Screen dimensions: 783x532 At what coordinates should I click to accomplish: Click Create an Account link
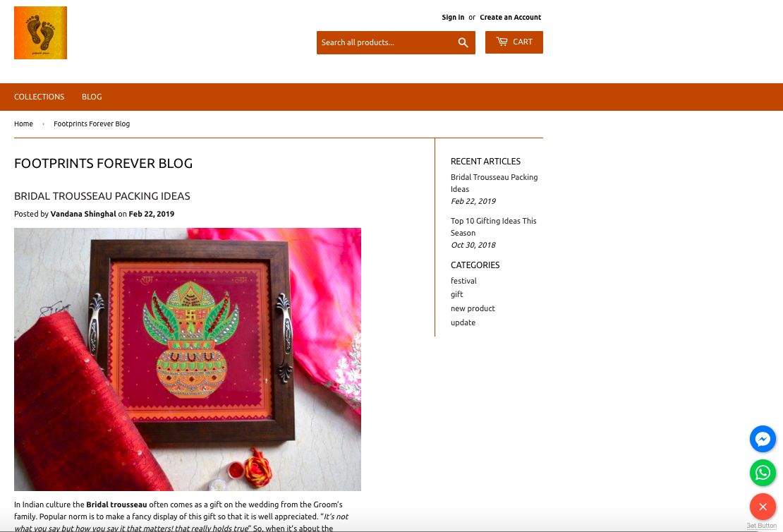coord(510,18)
